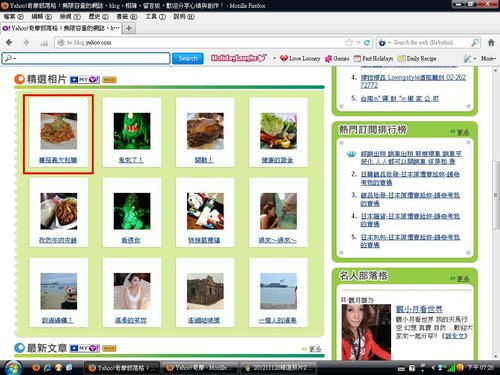500x375 pixels.
Task: Expand the search engine selector dropdown
Action: pos(384,43)
